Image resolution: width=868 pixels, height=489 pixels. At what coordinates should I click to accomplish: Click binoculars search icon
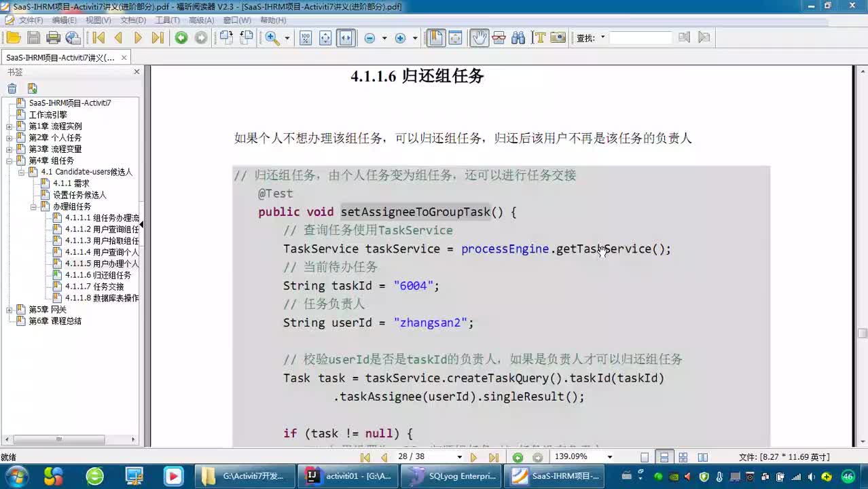518,38
